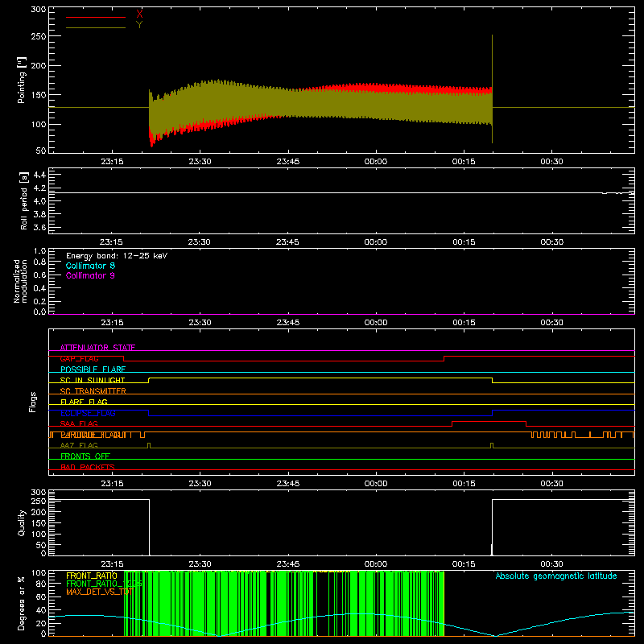Click the raised SC_IN_SUNLIGHT segment
This screenshot has width=644, height=644.
pos(320,378)
